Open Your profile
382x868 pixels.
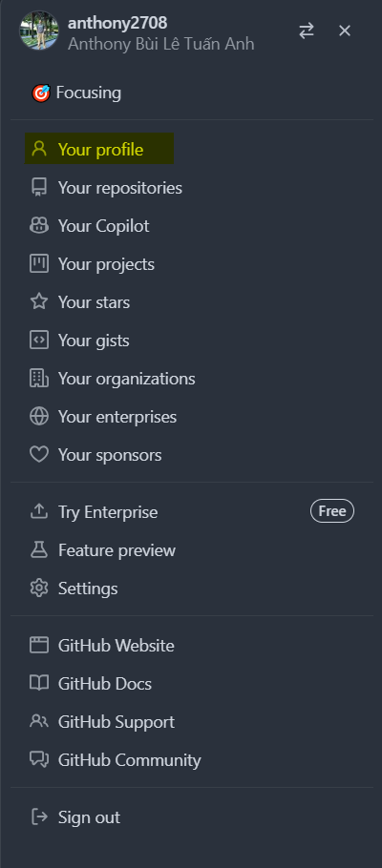[99, 149]
